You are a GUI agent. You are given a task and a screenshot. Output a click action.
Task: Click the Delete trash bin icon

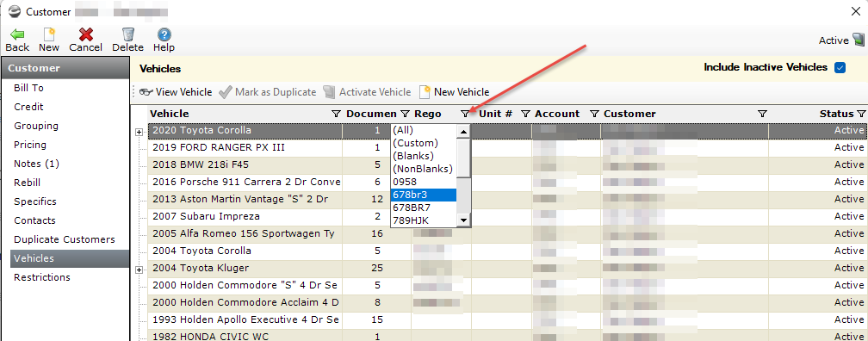[x=127, y=34]
